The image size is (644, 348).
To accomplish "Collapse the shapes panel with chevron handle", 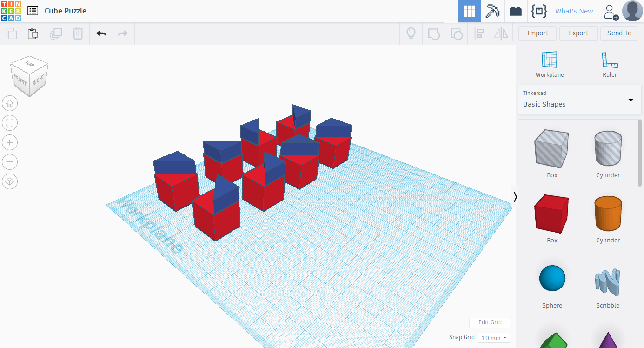I will pos(515,197).
